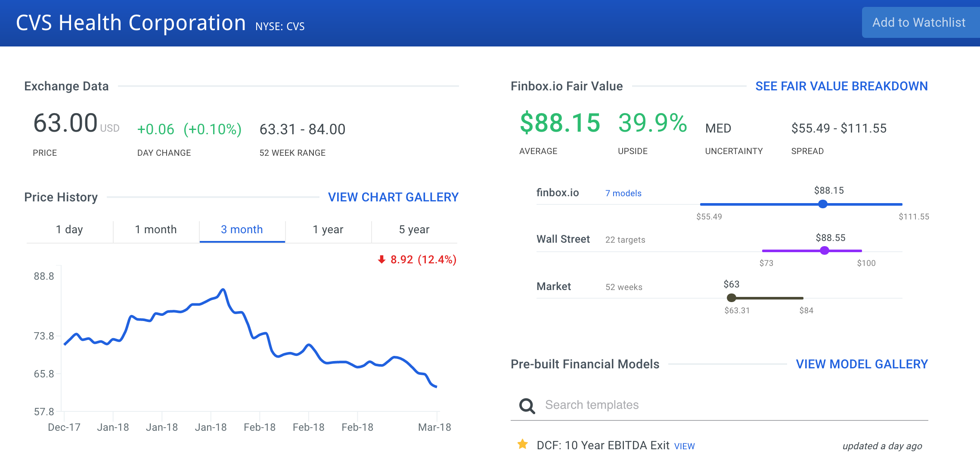Screen dimensions: 980x457
Task: Select the 3 month tab
Action: pyautogui.click(x=242, y=230)
